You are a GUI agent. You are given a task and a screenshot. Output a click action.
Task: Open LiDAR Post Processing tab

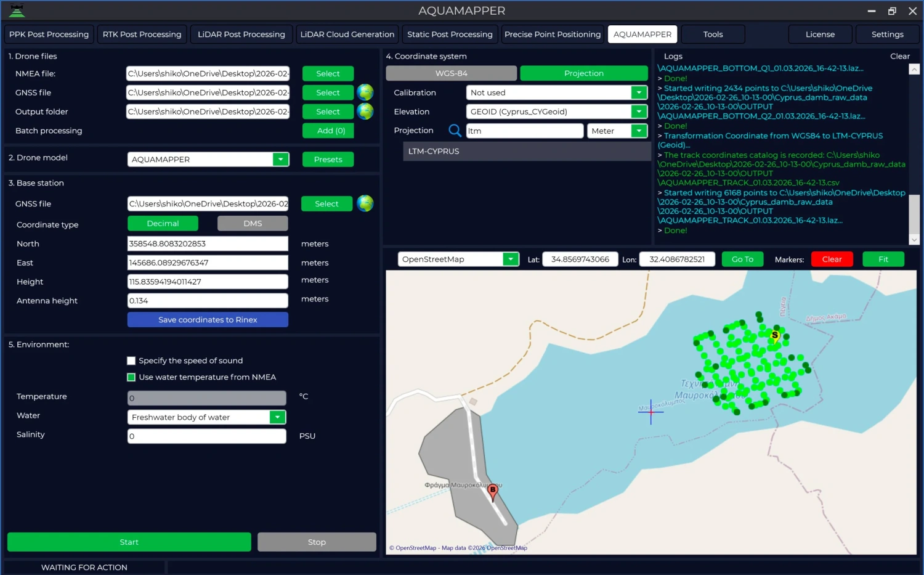(241, 35)
